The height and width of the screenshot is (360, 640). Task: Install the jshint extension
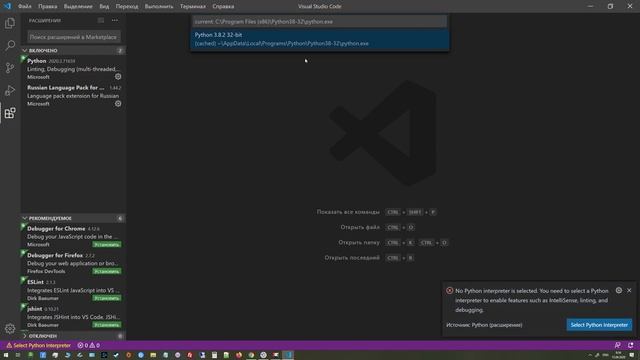(x=107, y=325)
